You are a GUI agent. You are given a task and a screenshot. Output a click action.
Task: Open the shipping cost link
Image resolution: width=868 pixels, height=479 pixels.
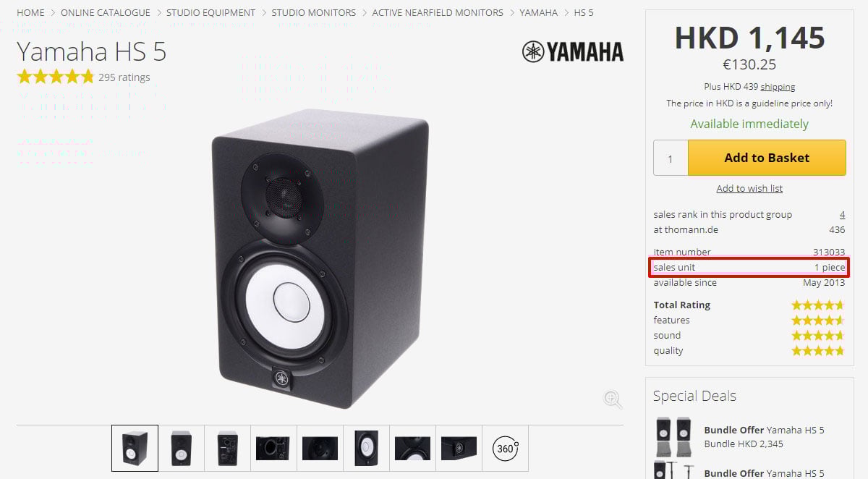778,87
